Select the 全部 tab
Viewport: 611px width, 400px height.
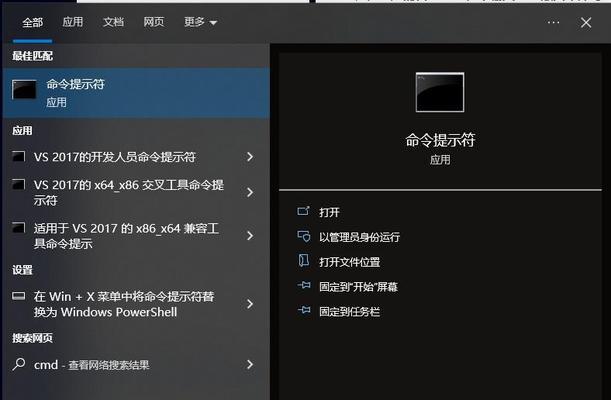(x=32, y=23)
